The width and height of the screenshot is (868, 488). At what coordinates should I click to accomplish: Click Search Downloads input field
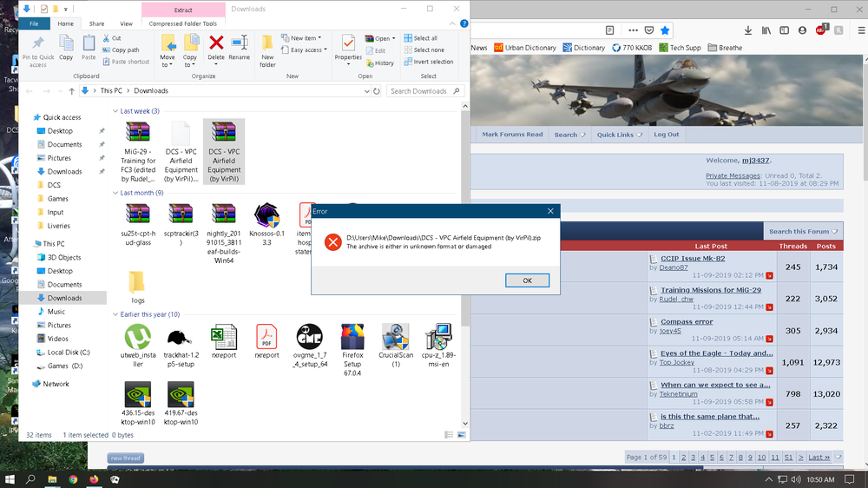(x=424, y=91)
